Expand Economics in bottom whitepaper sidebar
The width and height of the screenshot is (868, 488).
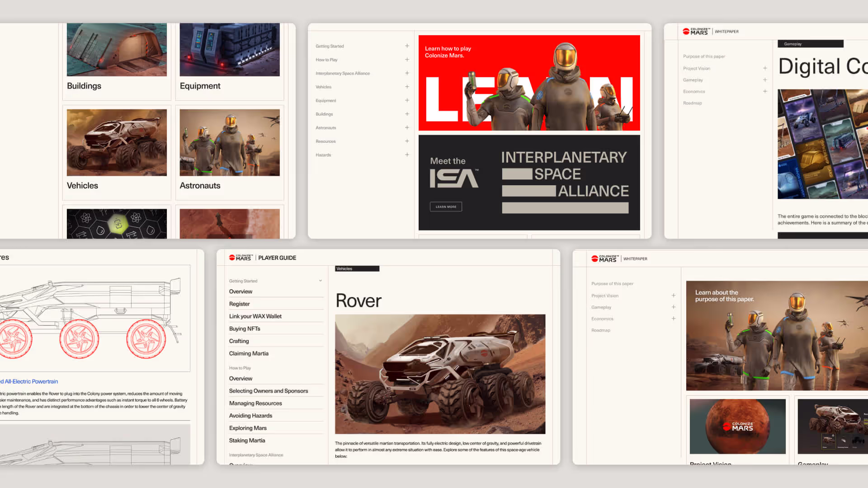(x=673, y=319)
